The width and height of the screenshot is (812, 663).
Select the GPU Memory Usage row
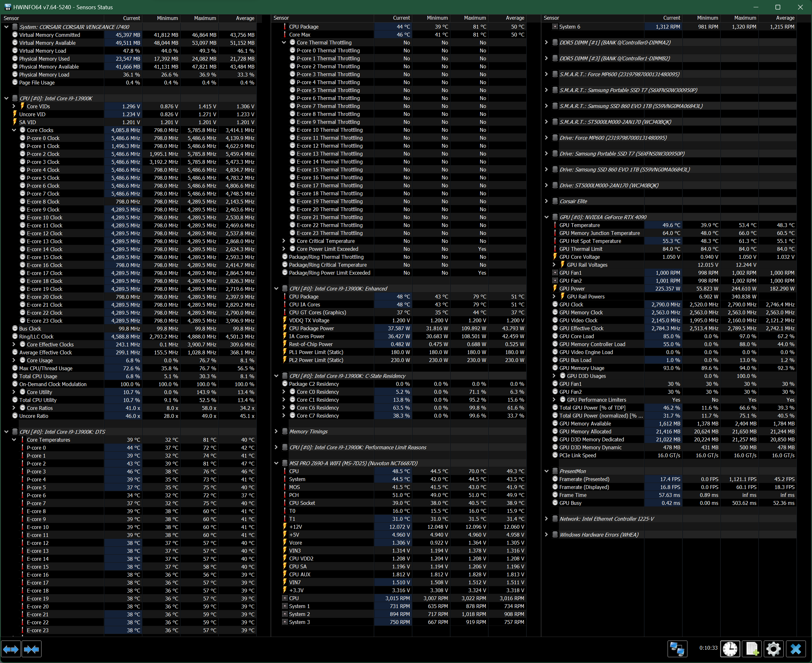pyautogui.click(x=669, y=368)
